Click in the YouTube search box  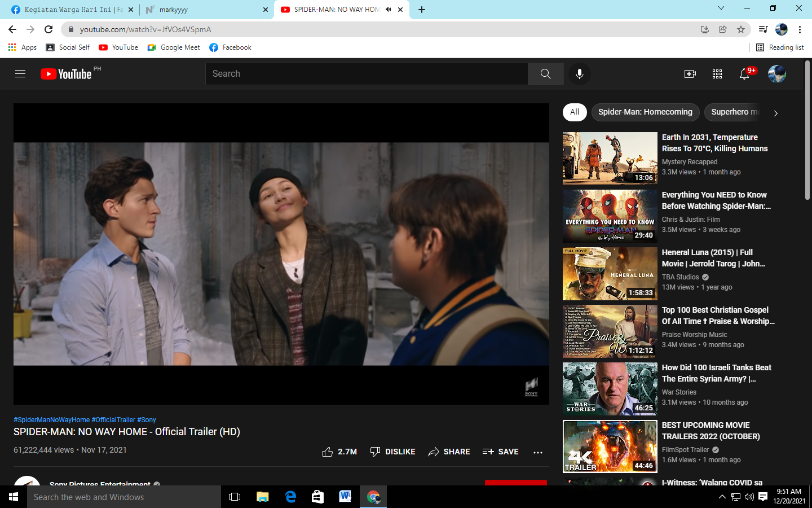367,74
